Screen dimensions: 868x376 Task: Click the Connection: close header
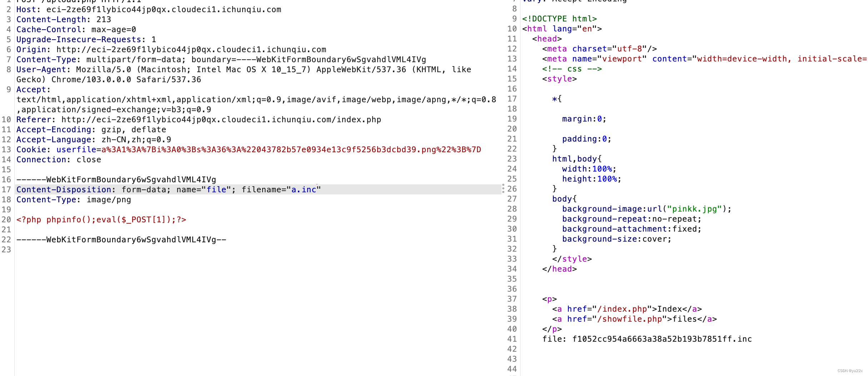click(x=59, y=160)
